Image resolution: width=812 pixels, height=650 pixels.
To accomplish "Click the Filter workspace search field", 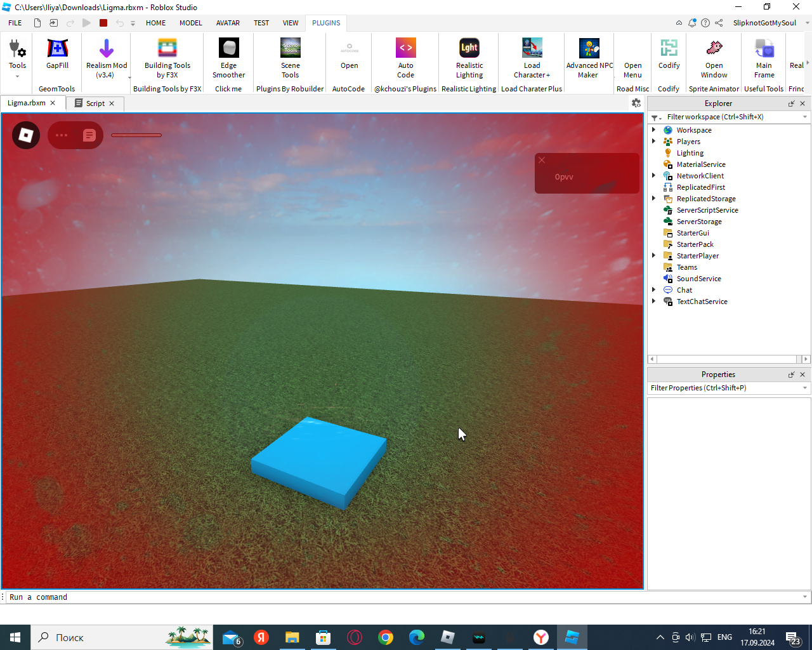I will [x=732, y=117].
